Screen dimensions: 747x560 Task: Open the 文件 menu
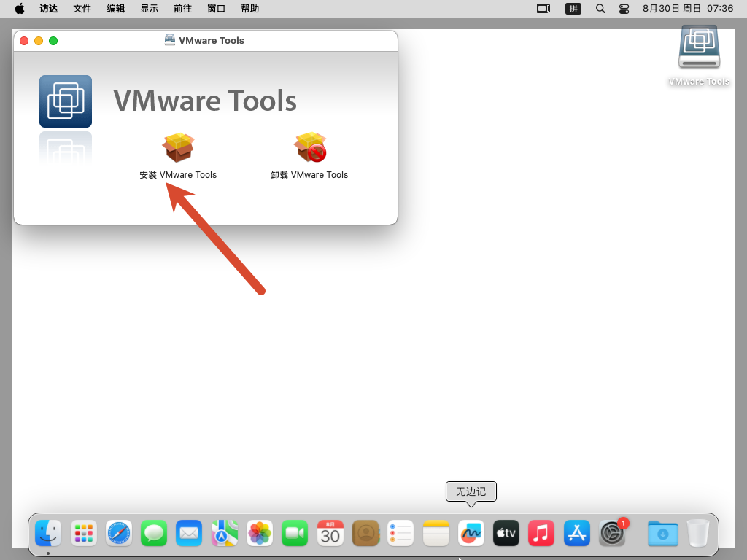click(x=82, y=9)
